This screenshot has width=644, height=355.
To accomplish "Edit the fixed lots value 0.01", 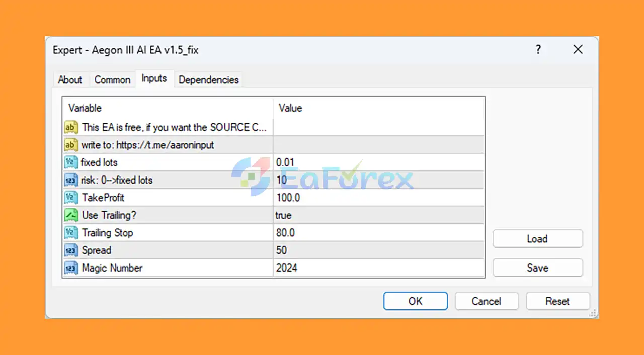I will point(378,162).
